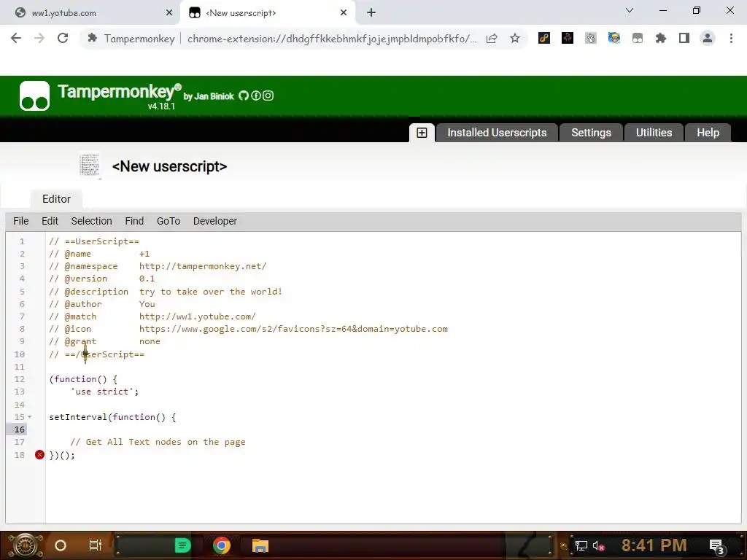Close the ww1.yotube.com tab

169,13
